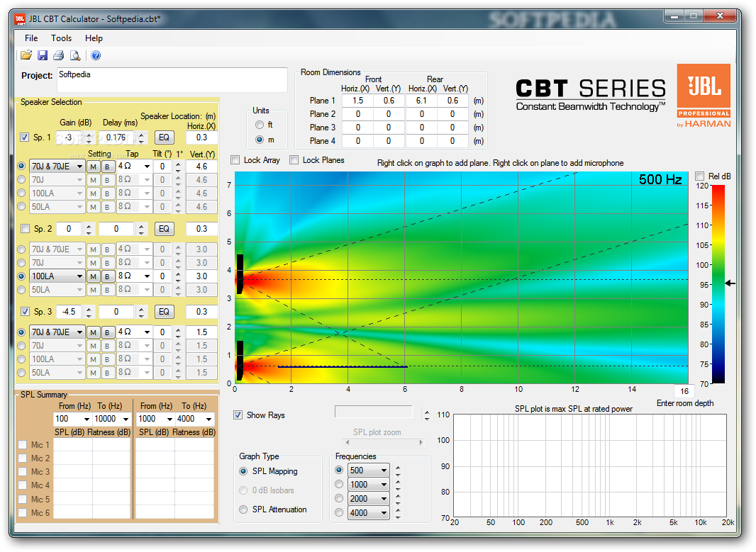Adjust the tilt spinner for Sp. 2 100LA
756x552 pixels.
[x=178, y=276]
